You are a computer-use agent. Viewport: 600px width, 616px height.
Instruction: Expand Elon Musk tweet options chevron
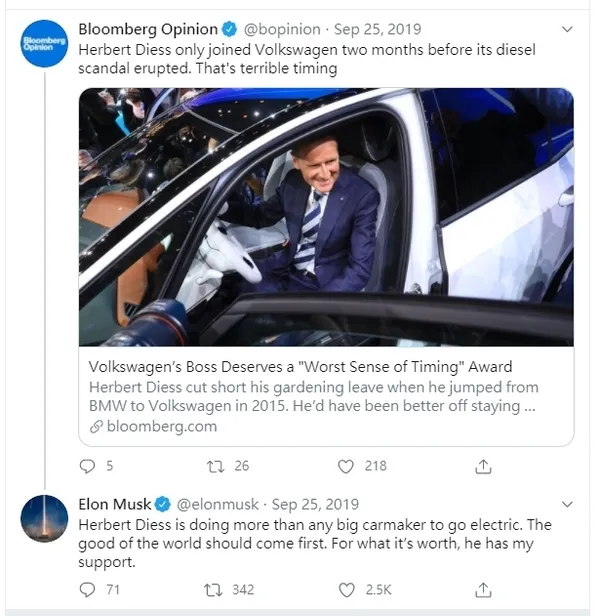pos(567,504)
